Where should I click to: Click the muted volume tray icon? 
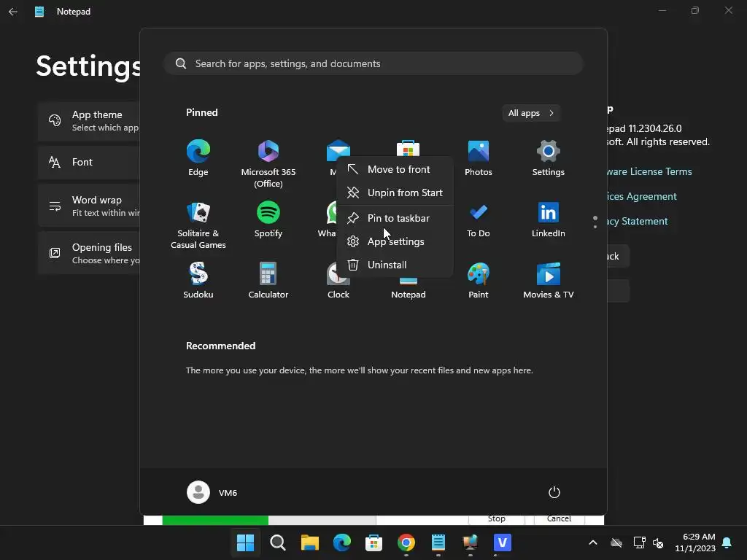pyautogui.click(x=658, y=542)
